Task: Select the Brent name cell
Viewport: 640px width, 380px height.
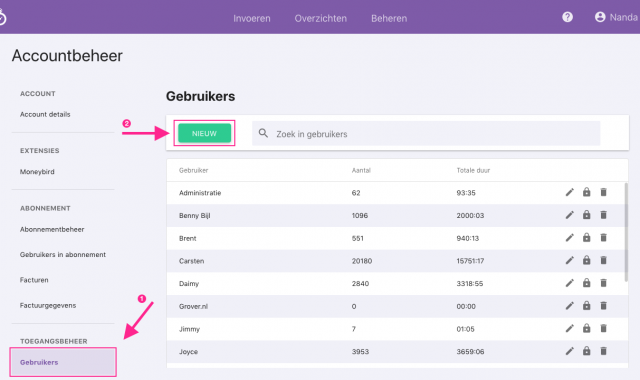Action: 188,238
